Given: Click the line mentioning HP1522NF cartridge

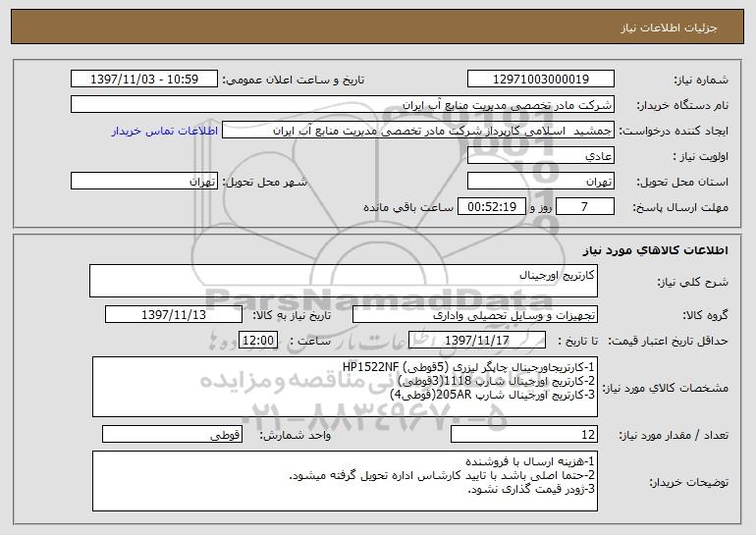Looking at the screenshot, I should tap(468, 367).
